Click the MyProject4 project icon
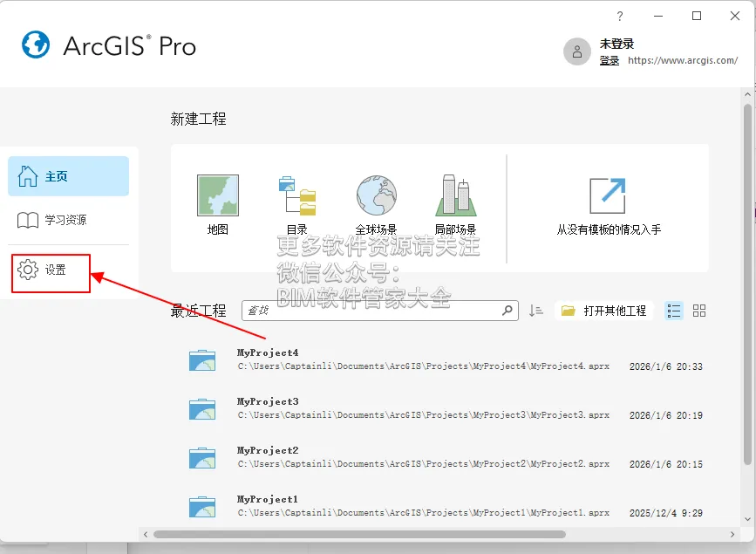Screen dimensions: 756x554 coord(202,360)
